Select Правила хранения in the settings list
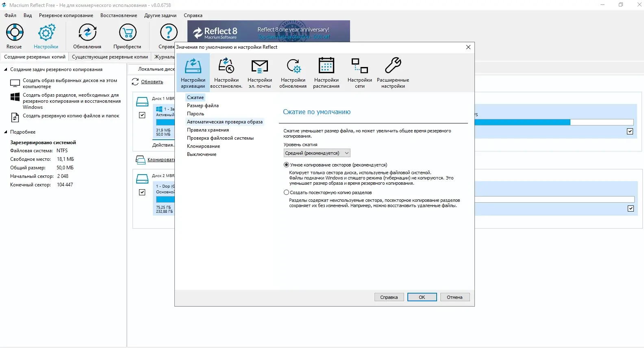This screenshot has width=644, height=348. (208, 130)
